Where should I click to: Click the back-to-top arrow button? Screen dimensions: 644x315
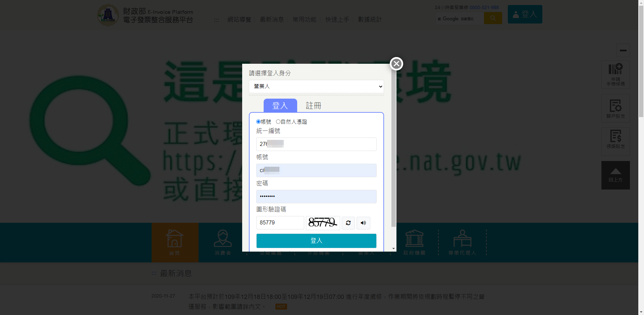[x=615, y=175]
